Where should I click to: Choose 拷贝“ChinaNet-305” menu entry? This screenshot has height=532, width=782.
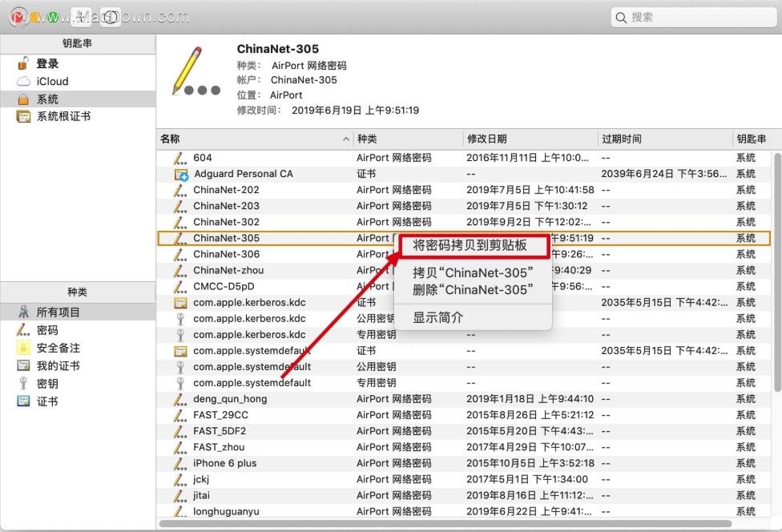473,272
